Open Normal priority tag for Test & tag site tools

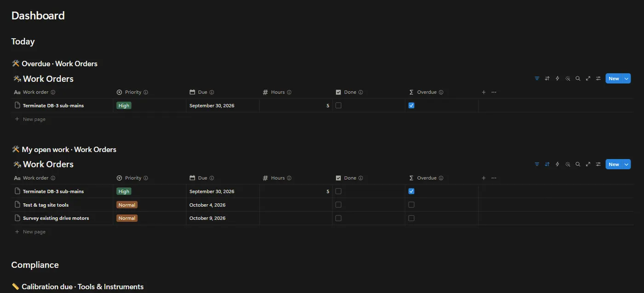pyautogui.click(x=127, y=205)
